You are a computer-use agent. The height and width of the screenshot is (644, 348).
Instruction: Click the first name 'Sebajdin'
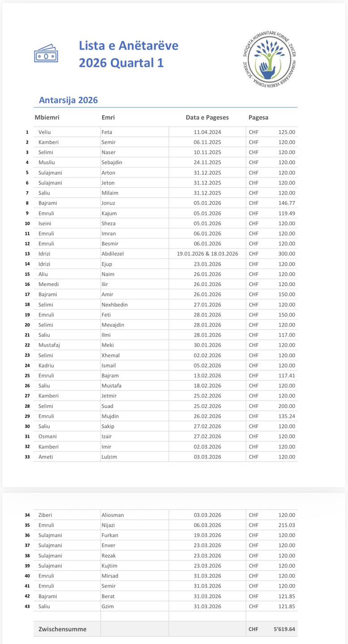[112, 163]
